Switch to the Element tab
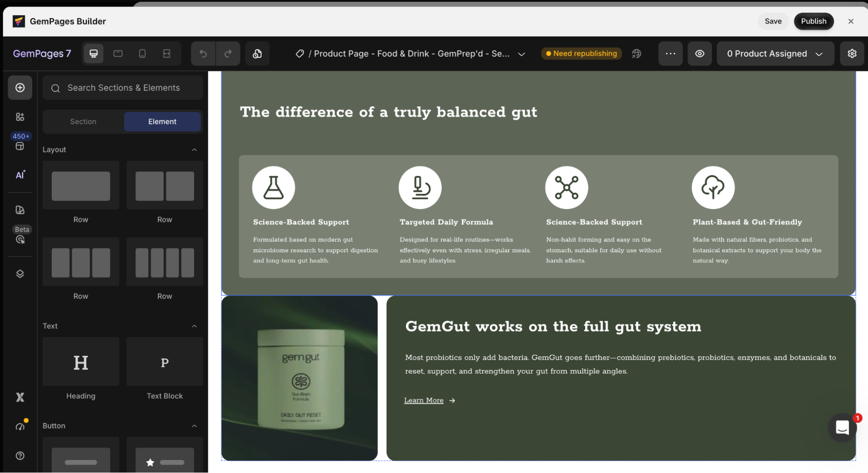Viewport: 868px width, 473px height. (162, 122)
